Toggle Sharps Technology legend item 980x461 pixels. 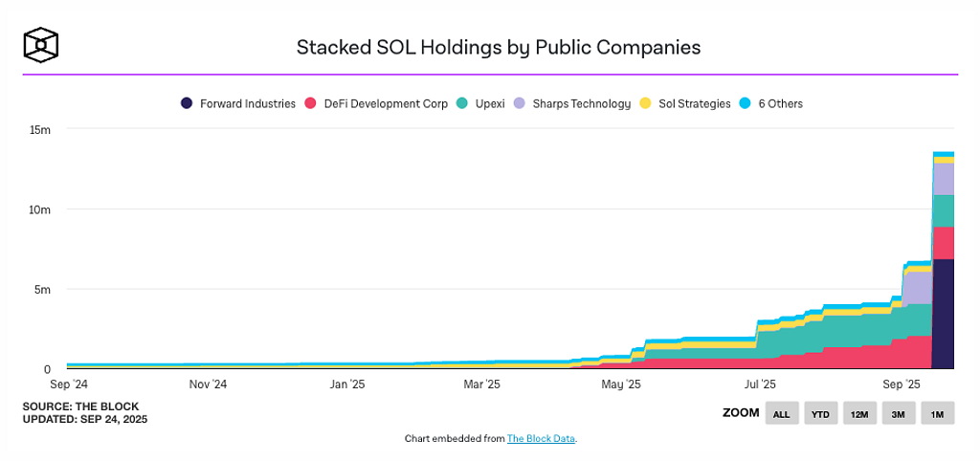pyautogui.click(x=581, y=103)
